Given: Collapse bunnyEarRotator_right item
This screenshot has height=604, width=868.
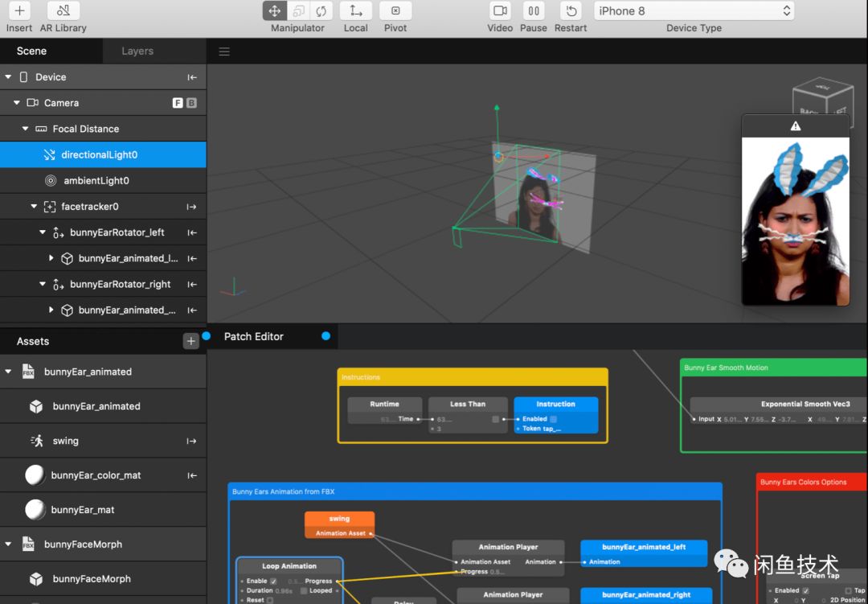Looking at the screenshot, I should click(x=43, y=284).
